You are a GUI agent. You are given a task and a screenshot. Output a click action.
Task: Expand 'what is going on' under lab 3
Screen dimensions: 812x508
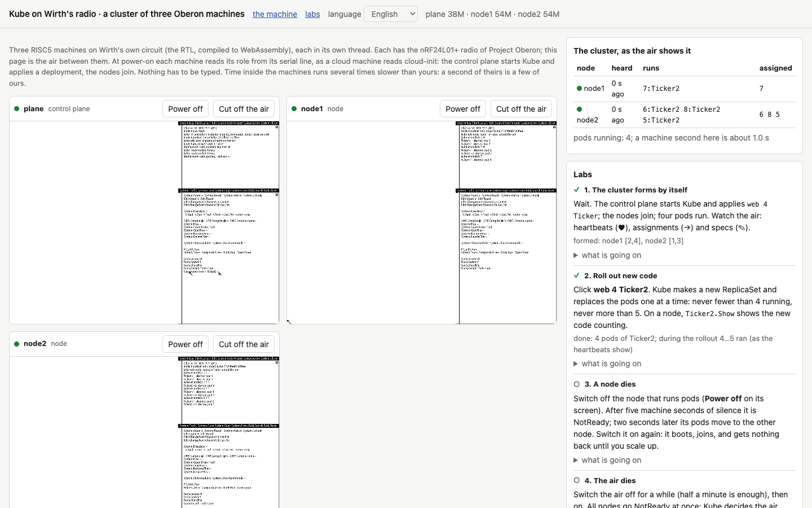[x=607, y=460]
